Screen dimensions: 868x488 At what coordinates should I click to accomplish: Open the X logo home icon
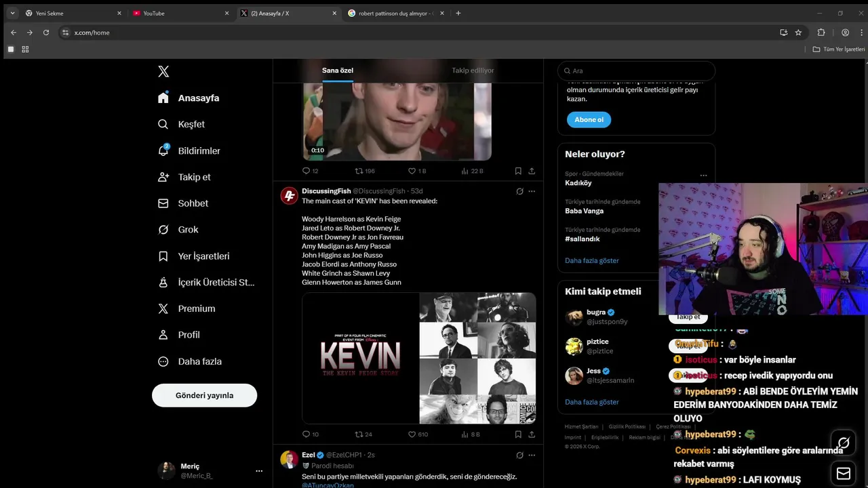(163, 71)
